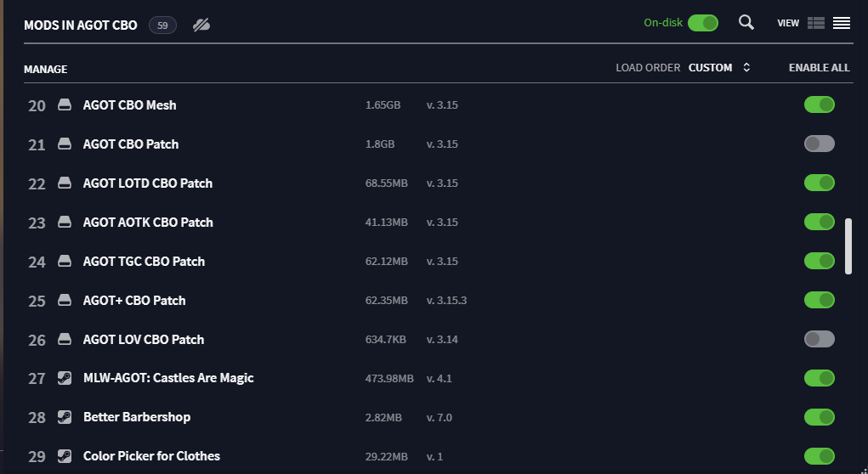Enable the AGOT LOV CBO Patch mod

point(820,339)
